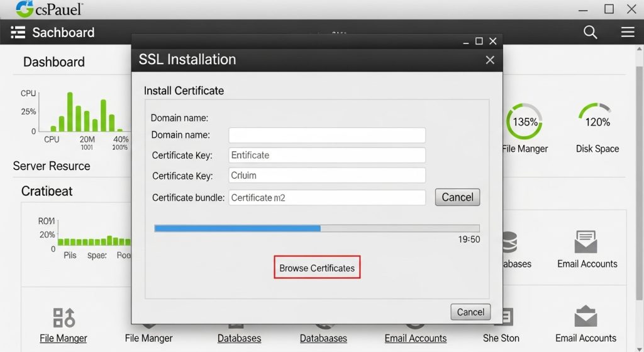
Task: Click the CPU bar chart
Action: [x=84, y=112]
